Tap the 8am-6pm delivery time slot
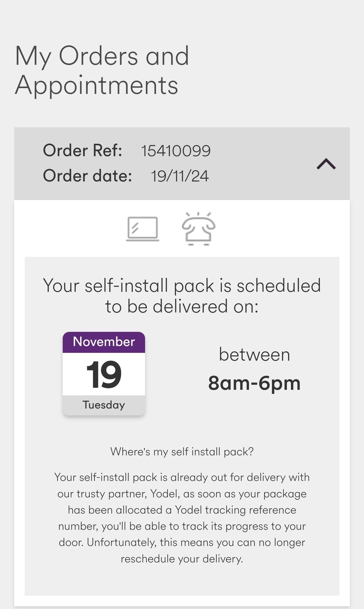364x609 pixels. (254, 383)
